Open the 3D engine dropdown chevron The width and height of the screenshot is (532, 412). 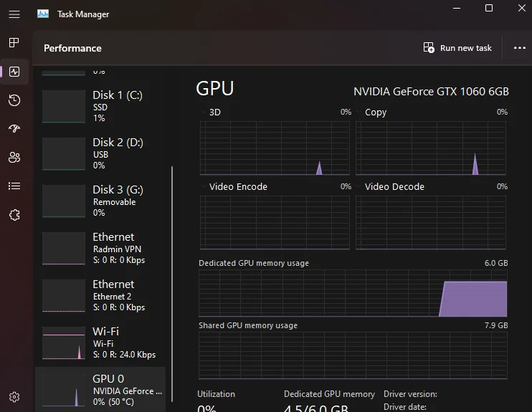coord(203,112)
